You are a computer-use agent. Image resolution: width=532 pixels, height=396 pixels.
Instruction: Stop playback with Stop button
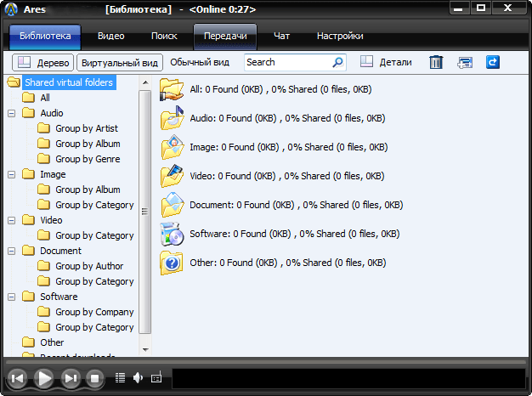point(94,378)
